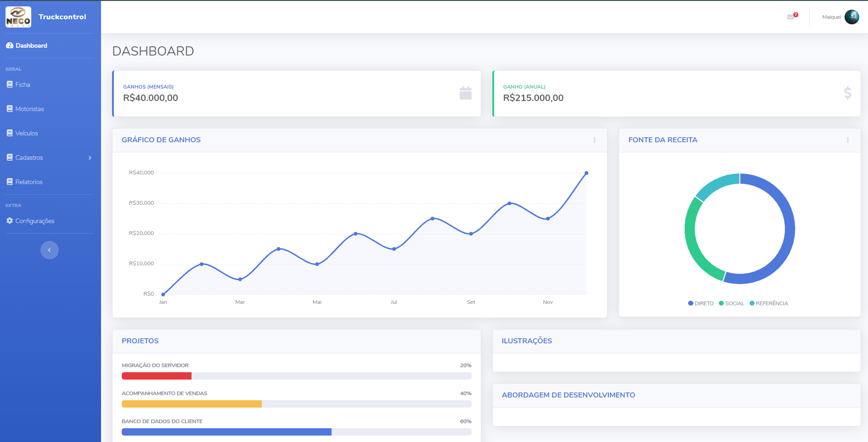Go to the Relatorios section
Viewport: 868px width, 442px height.
(28, 182)
